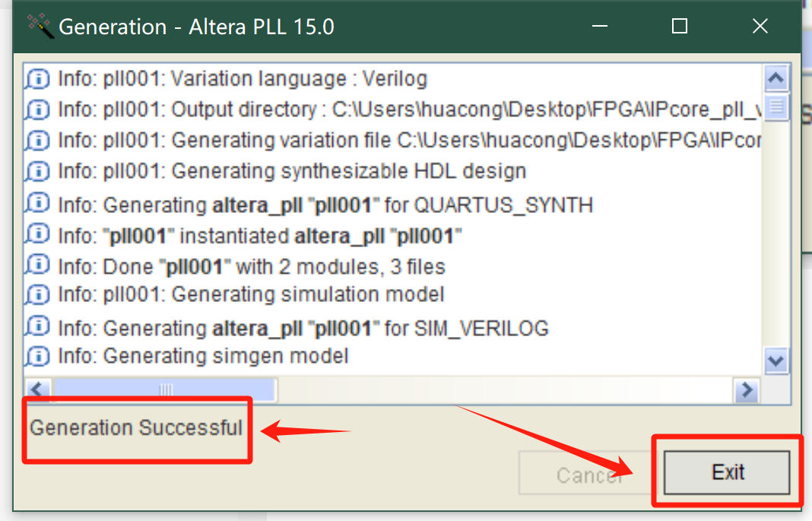Click the horizontal scrollbar left arrow
812x521 pixels.
[x=38, y=389]
